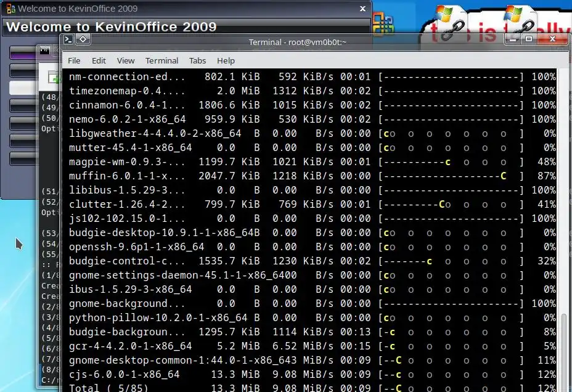Screen dimensions: 572x392
Task: Click the '6.52 MiB/s' speed on gcr row
Action: click(303, 346)
